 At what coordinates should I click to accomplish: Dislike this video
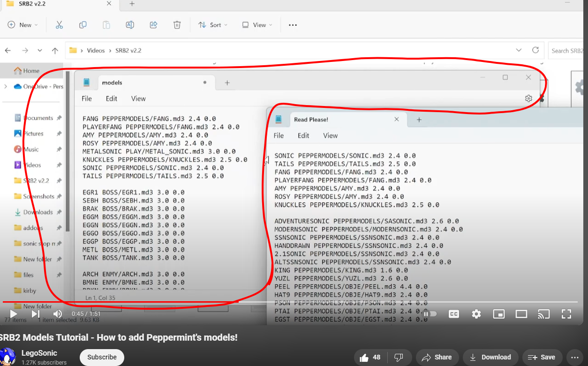pyautogui.click(x=399, y=358)
